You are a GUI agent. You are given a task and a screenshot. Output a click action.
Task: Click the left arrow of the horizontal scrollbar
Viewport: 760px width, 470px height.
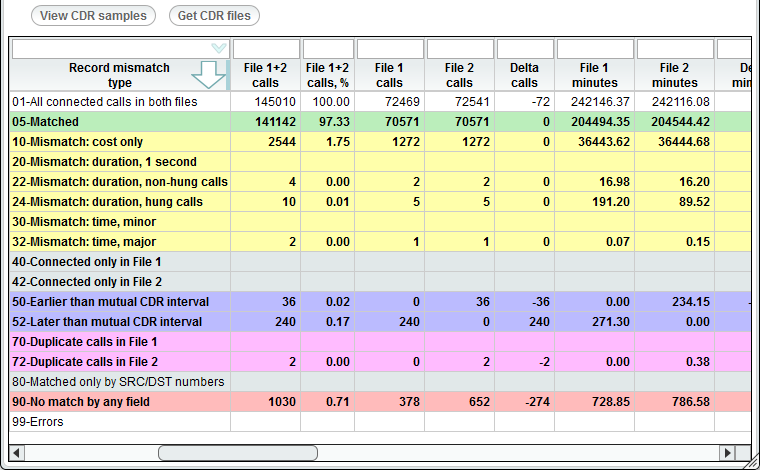[17, 453]
